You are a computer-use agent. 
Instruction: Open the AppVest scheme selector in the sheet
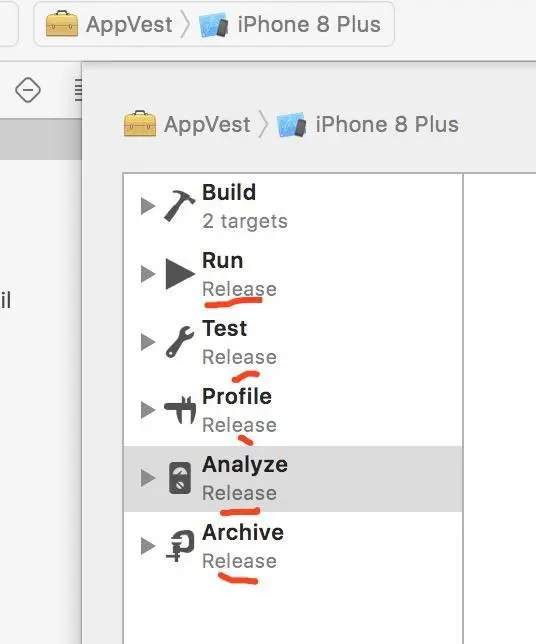click(x=187, y=124)
